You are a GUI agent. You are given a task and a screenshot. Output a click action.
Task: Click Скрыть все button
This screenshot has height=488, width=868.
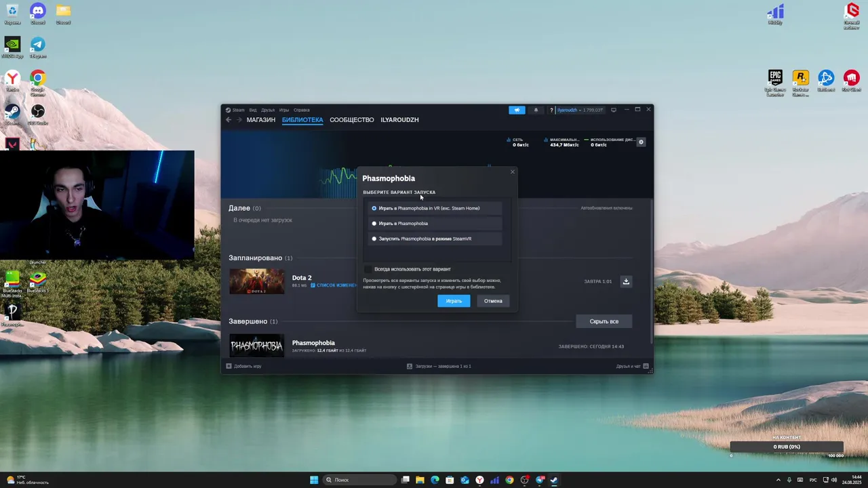click(x=604, y=321)
